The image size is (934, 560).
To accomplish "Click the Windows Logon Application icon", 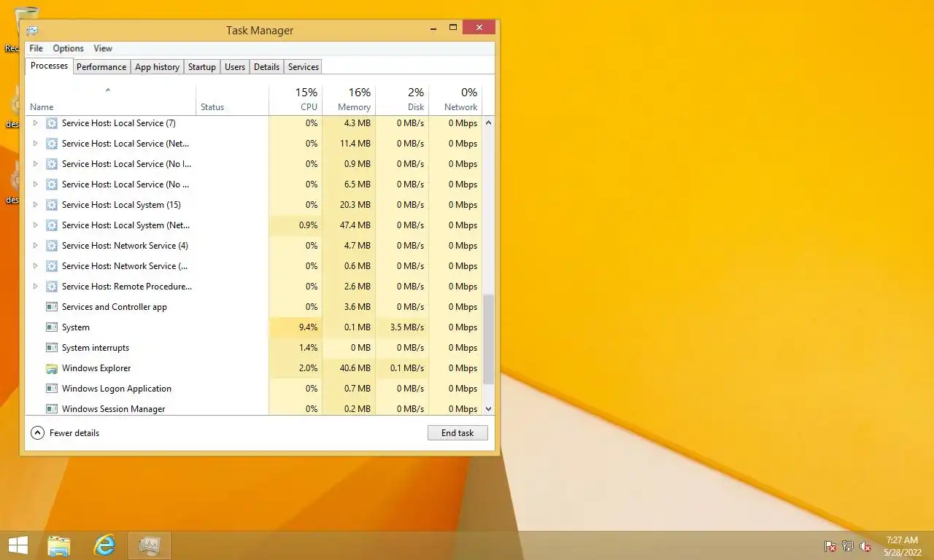I will (x=52, y=389).
